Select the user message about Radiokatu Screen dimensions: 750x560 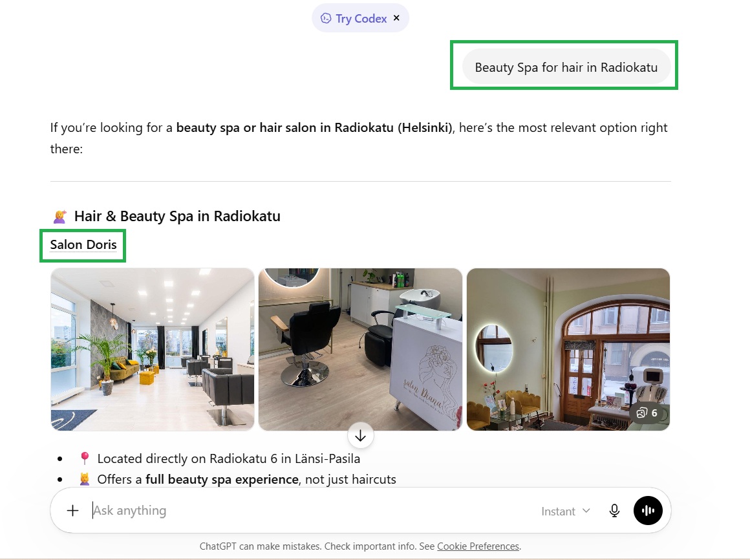tap(566, 67)
